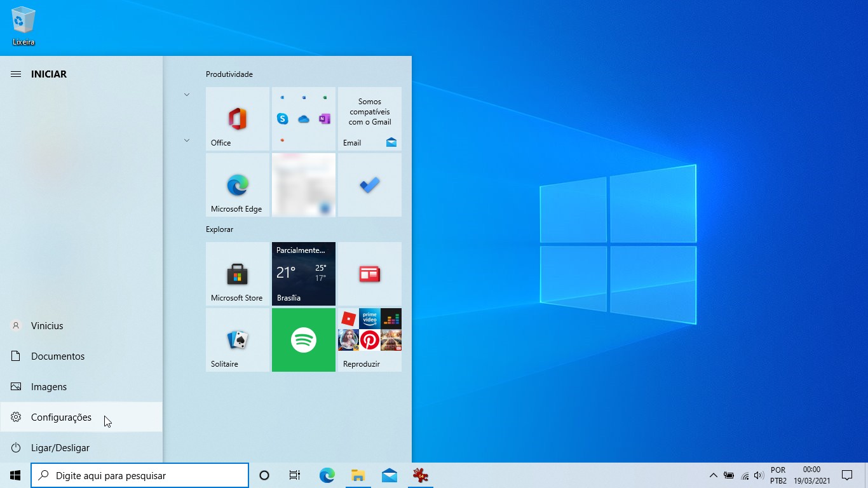Switch to the red app icon on the taskbar

pyautogui.click(x=420, y=475)
